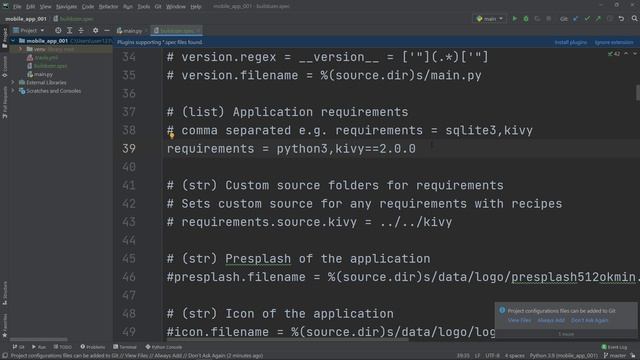Viewport: 640px width, 360px height.
Task: Click the Stop process icon in toolbar
Action: [549, 19]
